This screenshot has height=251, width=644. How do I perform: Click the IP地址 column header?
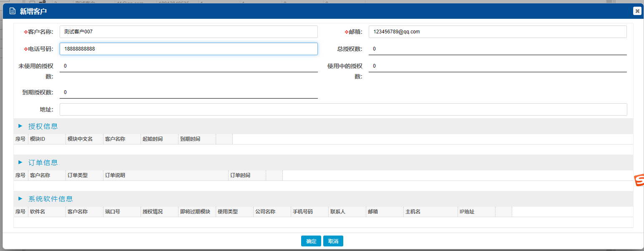[476, 212]
